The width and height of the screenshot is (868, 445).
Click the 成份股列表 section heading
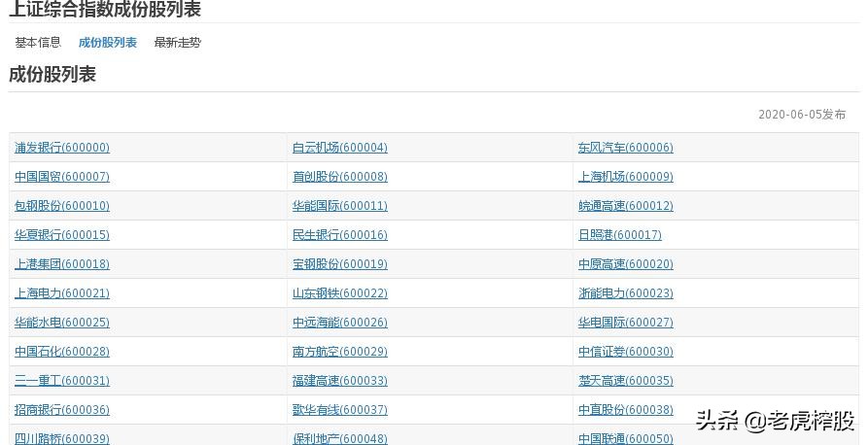coord(52,74)
